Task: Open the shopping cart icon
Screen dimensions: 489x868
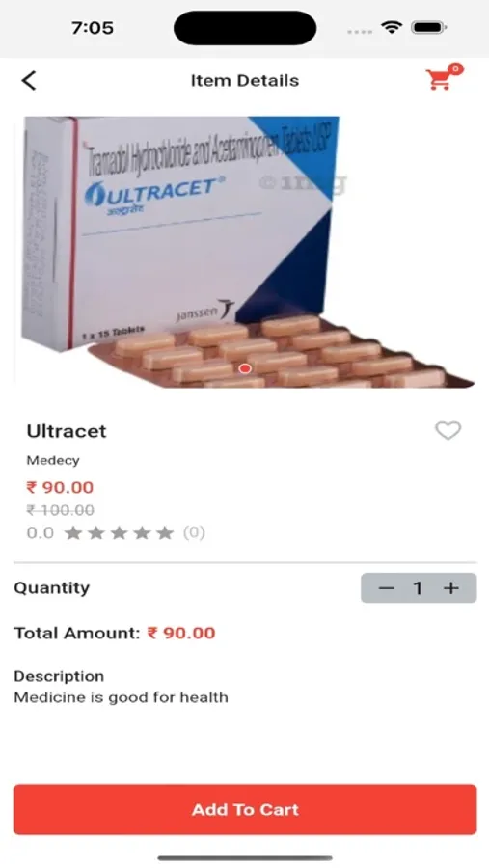Action: (x=439, y=80)
